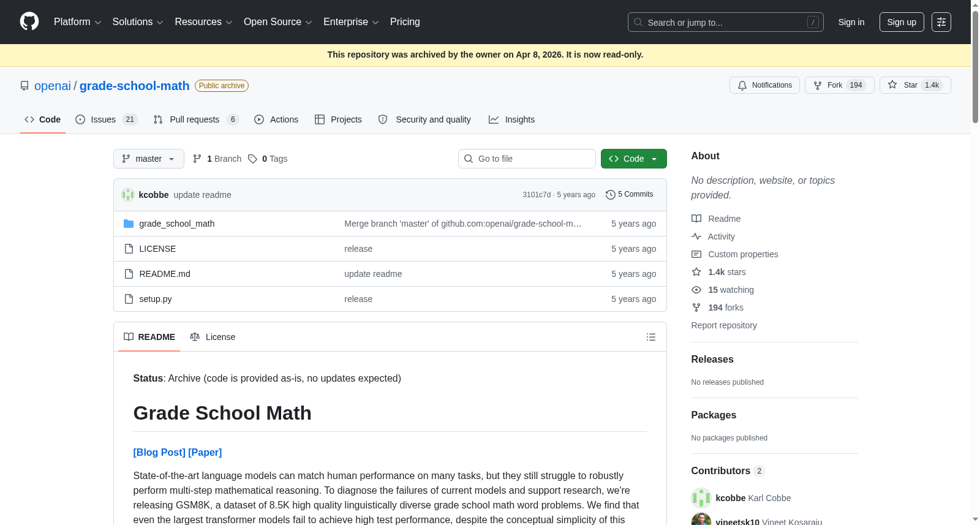Click the Custom properties note icon
This screenshot has width=980, height=525.
pos(696,254)
